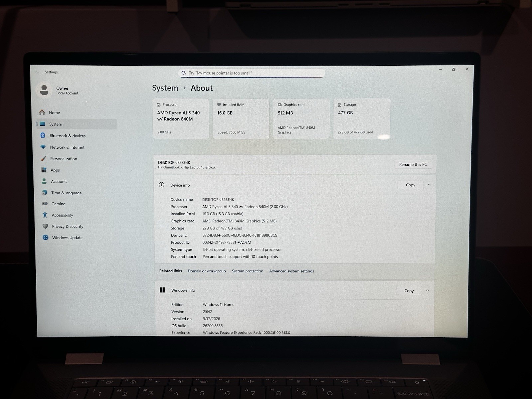The image size is (532, 399).
Task: Open Network & internet settings
Action: pyautogui.click(x=77, y=147)
